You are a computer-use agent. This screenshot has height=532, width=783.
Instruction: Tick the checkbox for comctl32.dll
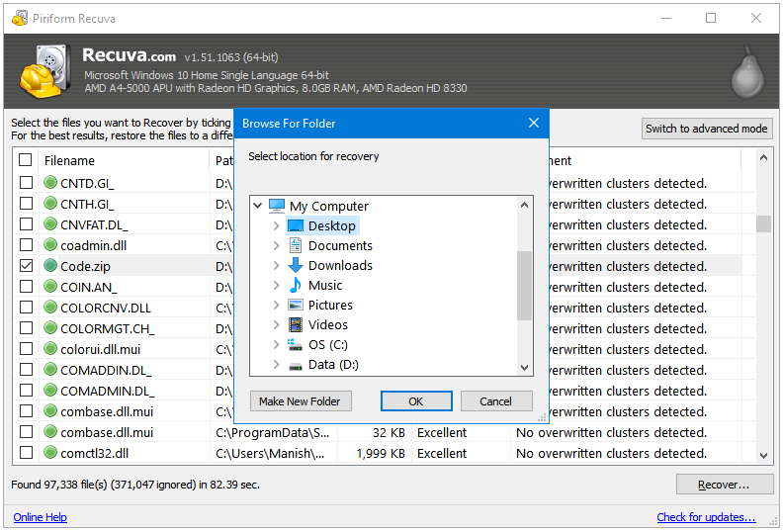point(26,453)
